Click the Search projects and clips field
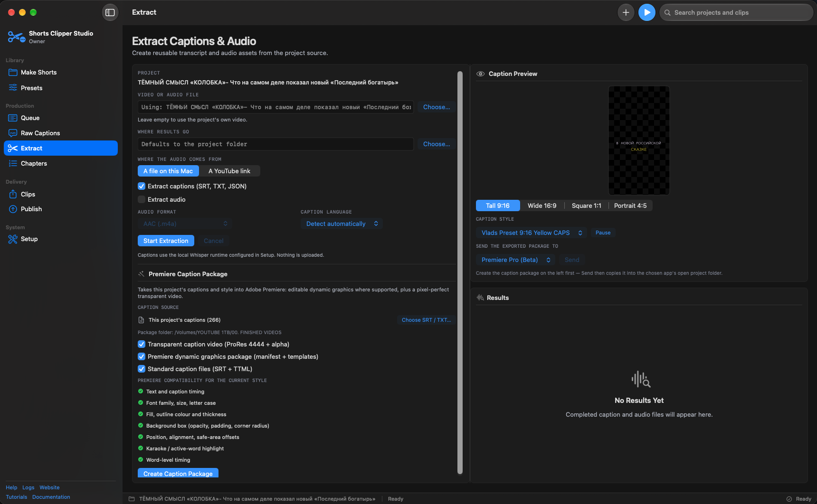Image resolution: width=817 pixels, height=504 pixels. [736, 13]
